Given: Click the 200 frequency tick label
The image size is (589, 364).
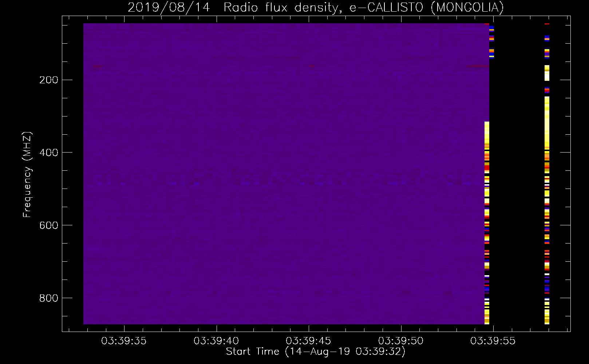Looking at the screenshot, I should click(49, 80).
